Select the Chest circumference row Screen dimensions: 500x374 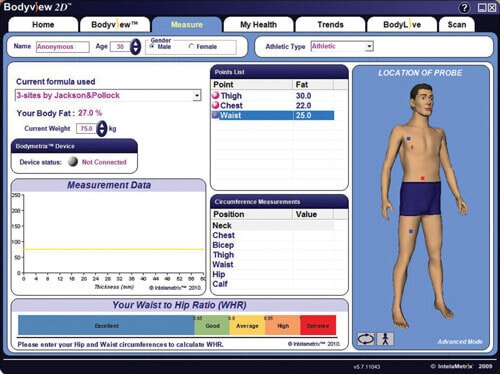tap(273, 235)
